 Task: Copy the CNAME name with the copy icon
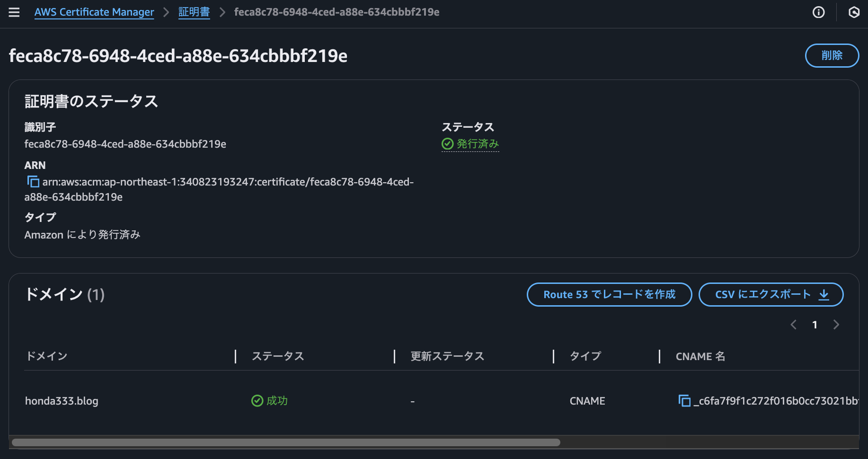(685, 401)
